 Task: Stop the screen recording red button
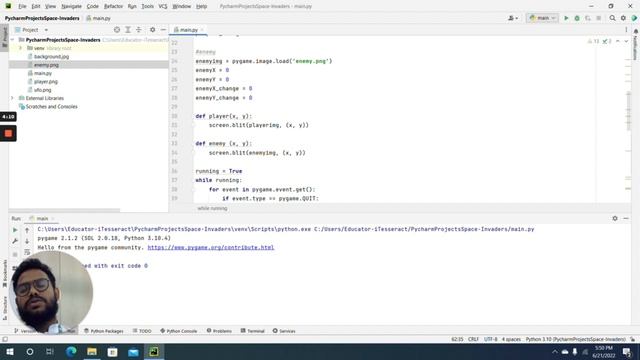[8, 133]
